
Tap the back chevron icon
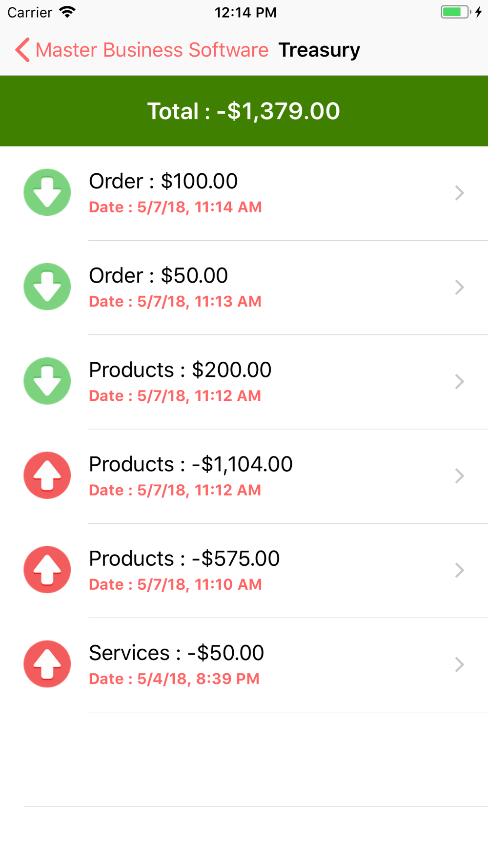(22, 50)
